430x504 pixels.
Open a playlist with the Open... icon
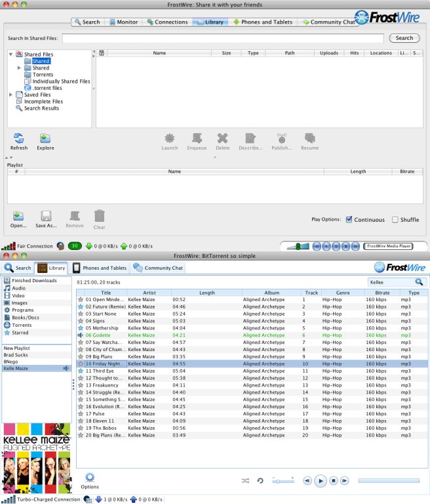[18, 216]
